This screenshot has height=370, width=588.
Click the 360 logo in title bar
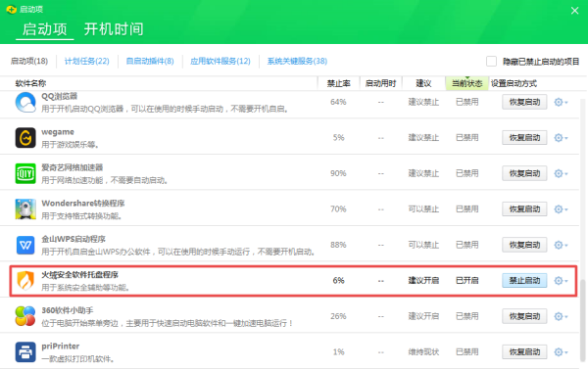click(x=11, y=9)
